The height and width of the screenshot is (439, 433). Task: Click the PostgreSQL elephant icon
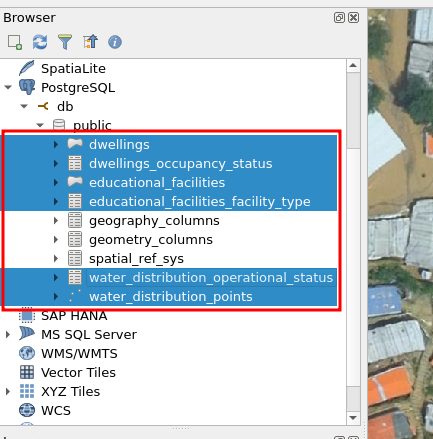[x=27, y=87]
